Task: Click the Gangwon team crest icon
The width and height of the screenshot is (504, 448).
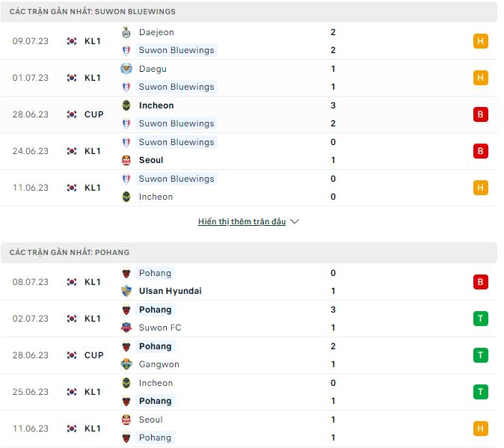Action: tap(126, 364)
